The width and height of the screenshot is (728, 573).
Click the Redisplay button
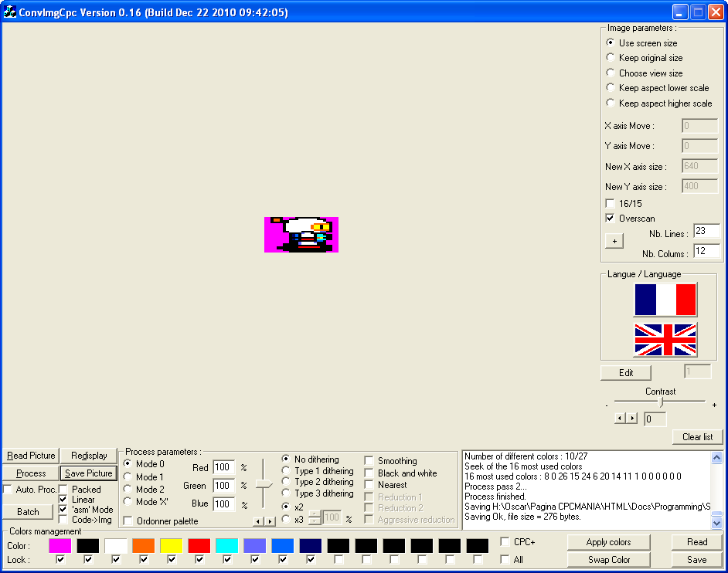pyautogui.click(x=89, y=456)
